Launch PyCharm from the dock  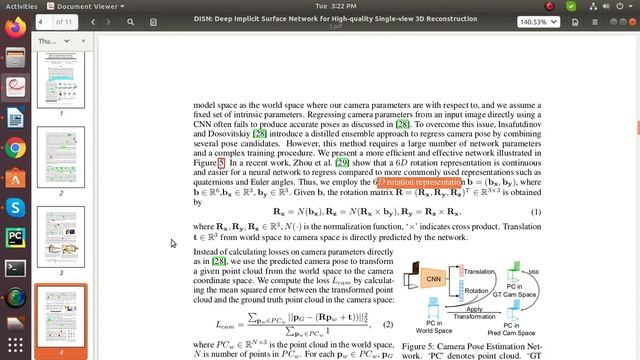point(16,238)
